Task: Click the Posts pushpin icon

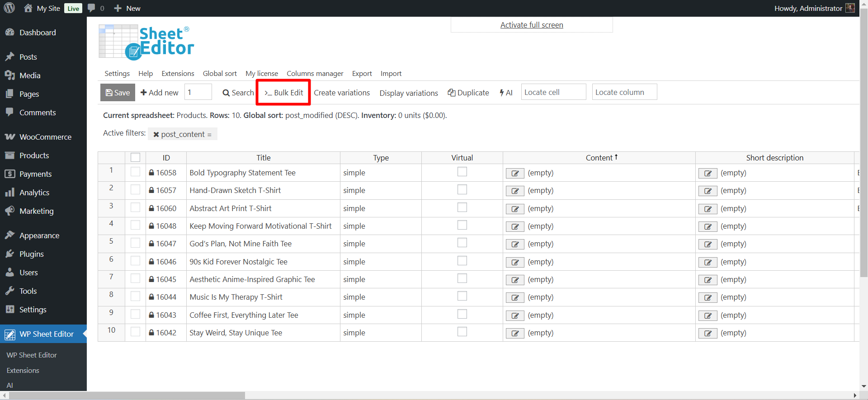Action: [x=9, y=57]
